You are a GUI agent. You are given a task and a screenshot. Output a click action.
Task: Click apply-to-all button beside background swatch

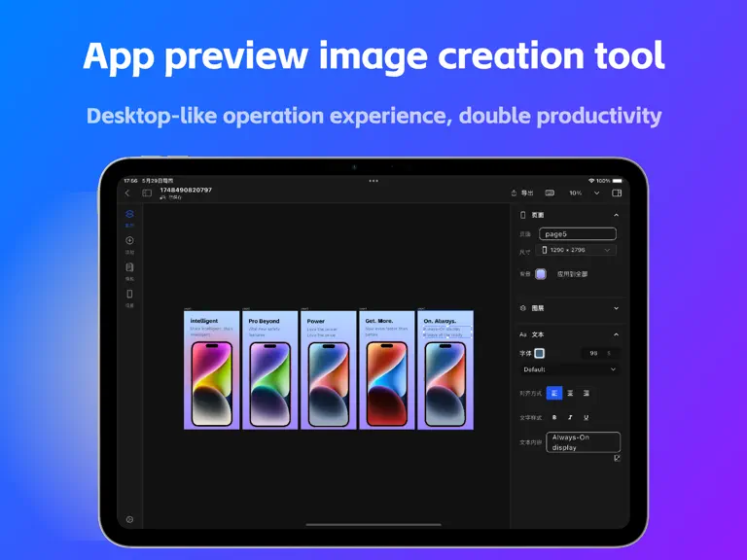pyautogui.click(x=572, y=274)
